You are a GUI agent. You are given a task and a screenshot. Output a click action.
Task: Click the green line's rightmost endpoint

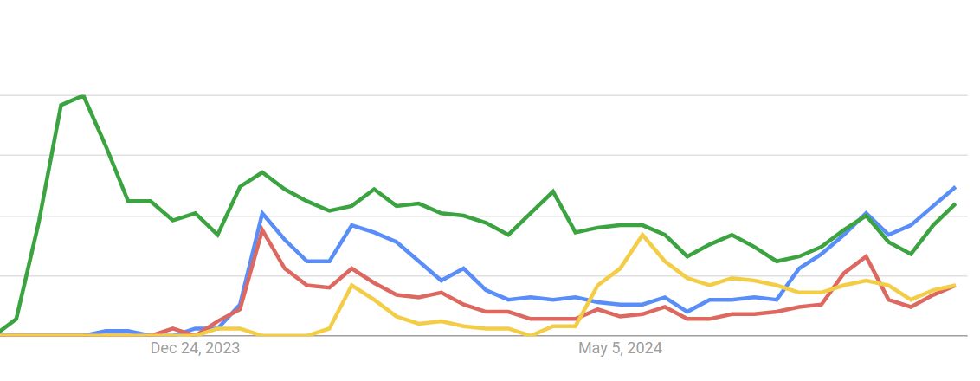coord(955,204)
